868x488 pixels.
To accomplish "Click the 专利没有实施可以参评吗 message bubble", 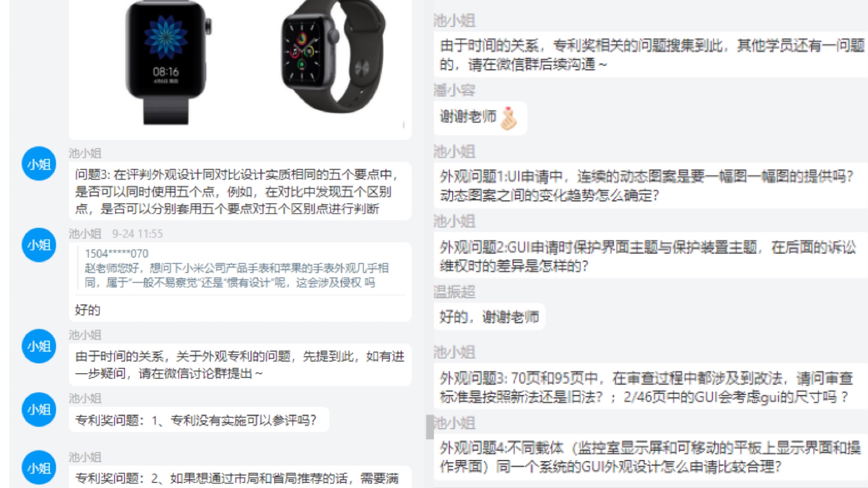I will pyautogui.click(x=199, y=420).
